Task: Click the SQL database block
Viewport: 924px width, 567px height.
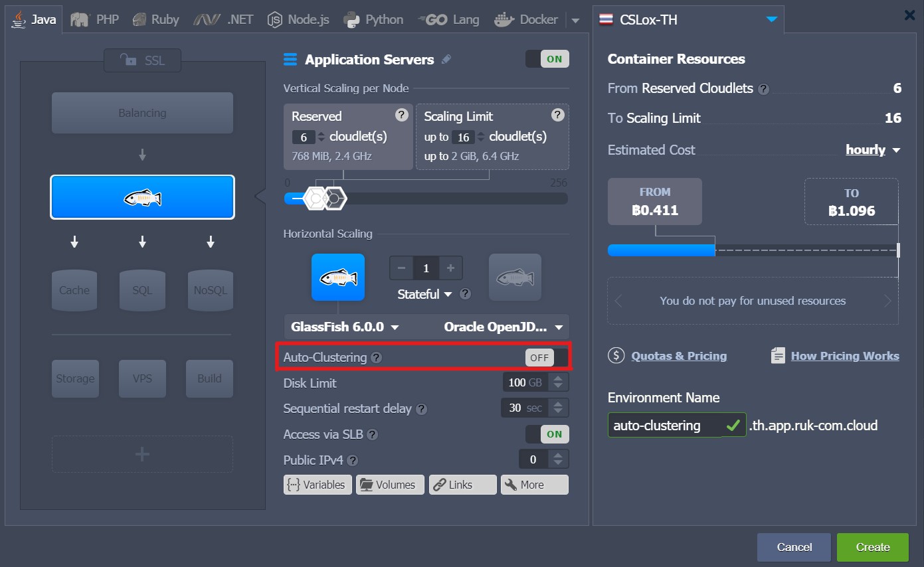Action: (x=142, y=290)
